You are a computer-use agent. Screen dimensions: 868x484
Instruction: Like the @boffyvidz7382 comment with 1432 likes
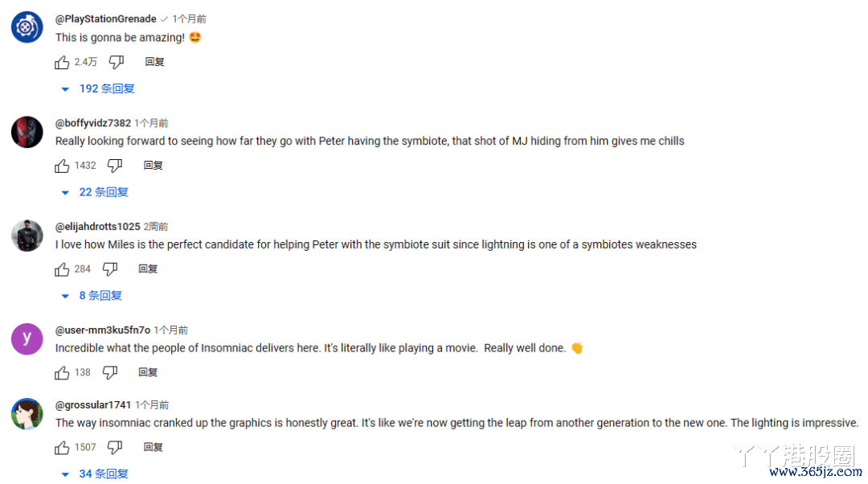(x=62, y=166)
